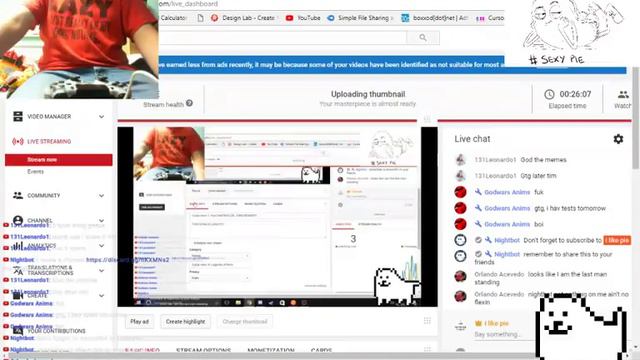Open the Calculator bookmark
This screenshot has width=640, height=360.
tap(174, 18)
